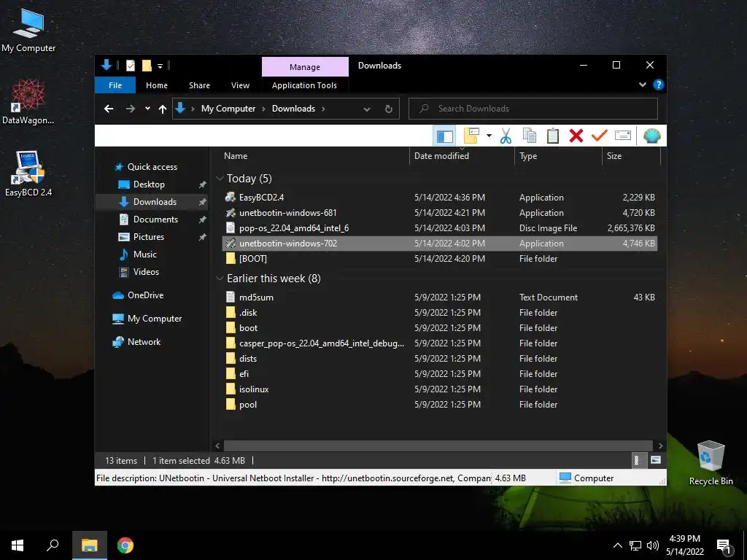Click My Computer in the address bar

pos(228,109)
